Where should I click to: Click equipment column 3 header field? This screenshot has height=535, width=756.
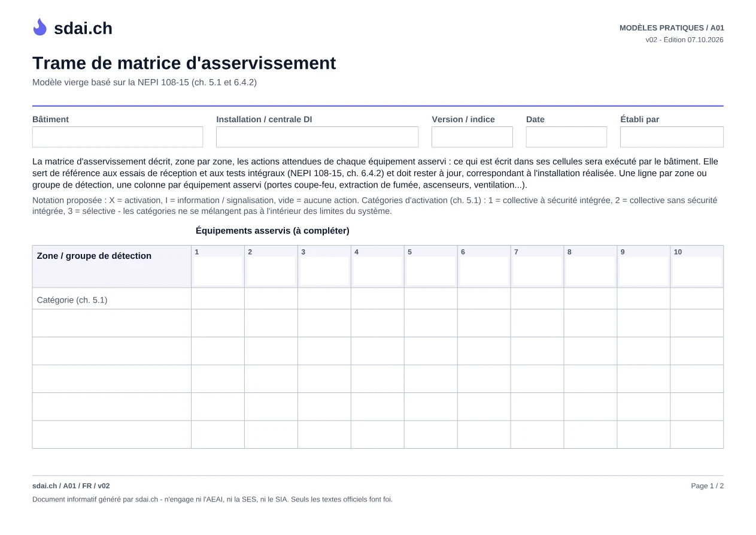324,271
